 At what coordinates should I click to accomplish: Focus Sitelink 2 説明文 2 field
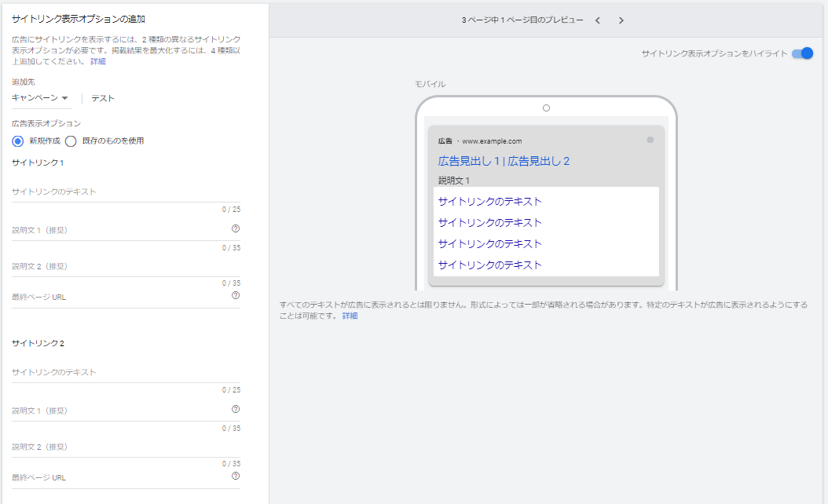[x=126, y=447]
